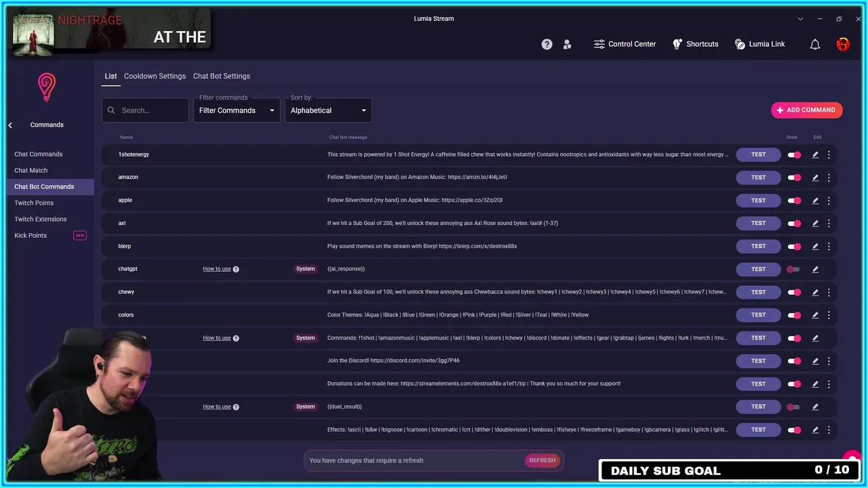Test the blerp command
The width and height of the screenshot is (868, 488).
coord(758,246)
